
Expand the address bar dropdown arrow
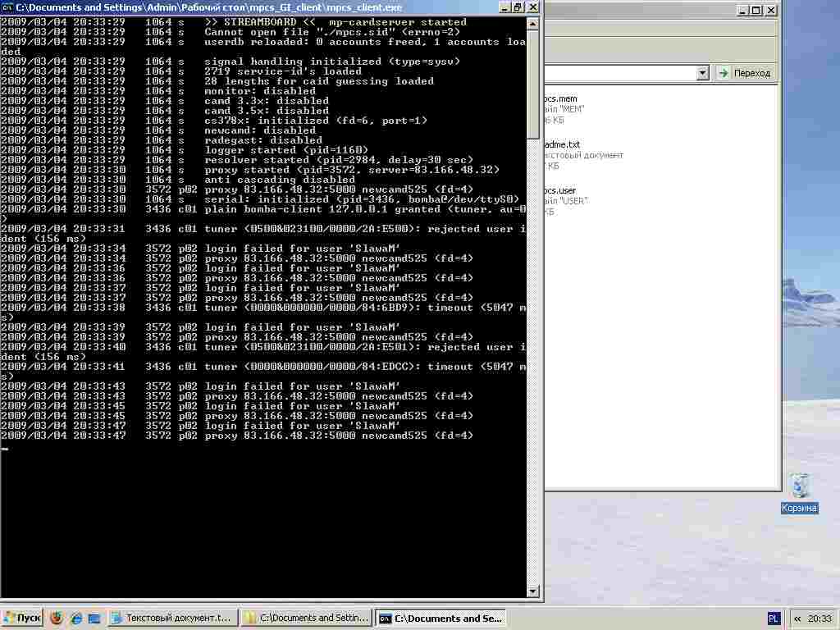click(x=702, y=73)
